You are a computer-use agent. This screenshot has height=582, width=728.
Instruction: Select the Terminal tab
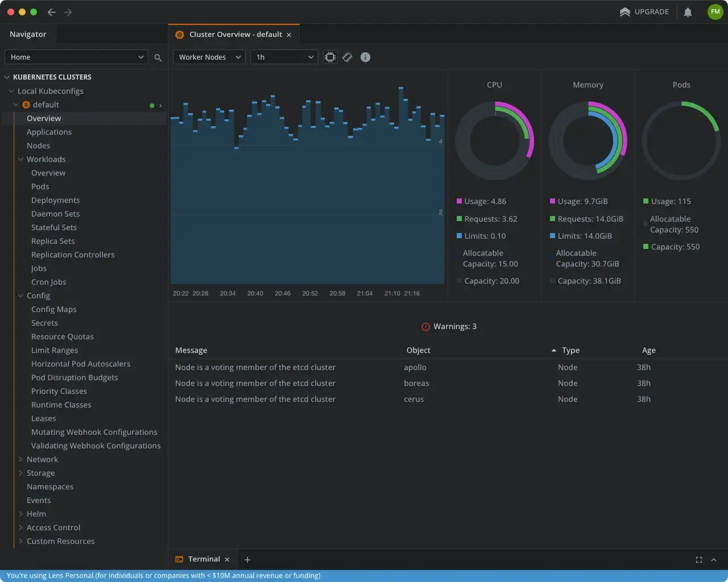coord(204,559)
